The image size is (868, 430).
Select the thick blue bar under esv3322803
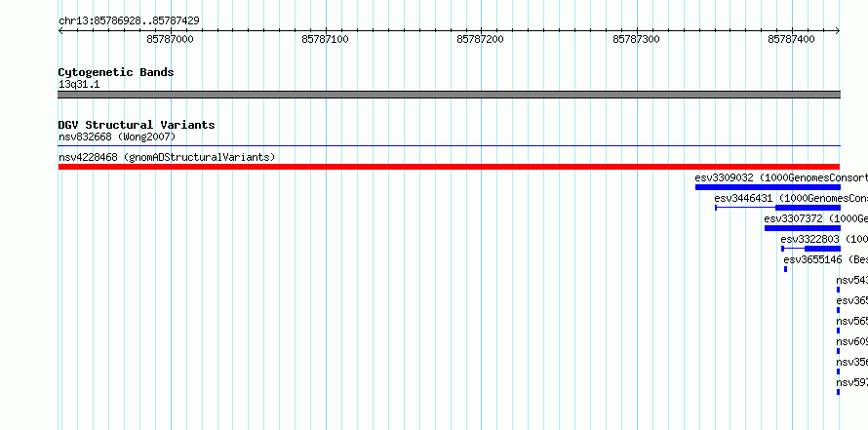[822, 249]
